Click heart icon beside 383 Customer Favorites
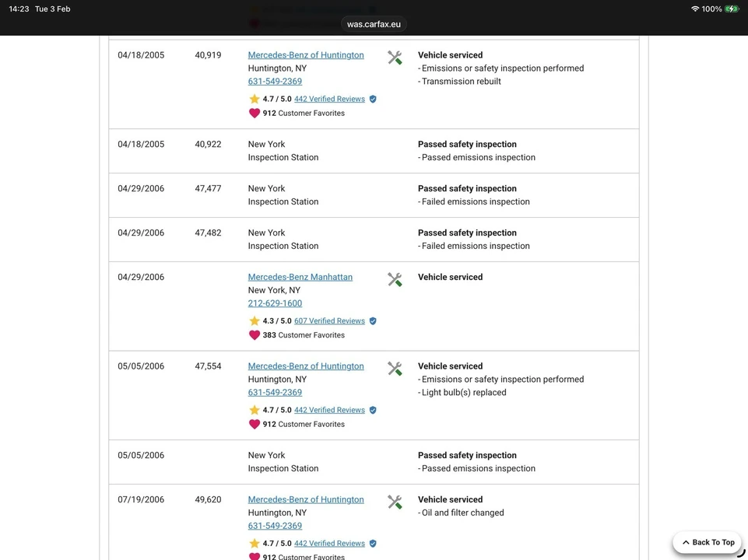This screenshot has height=560, width=748. click(255, 335)
